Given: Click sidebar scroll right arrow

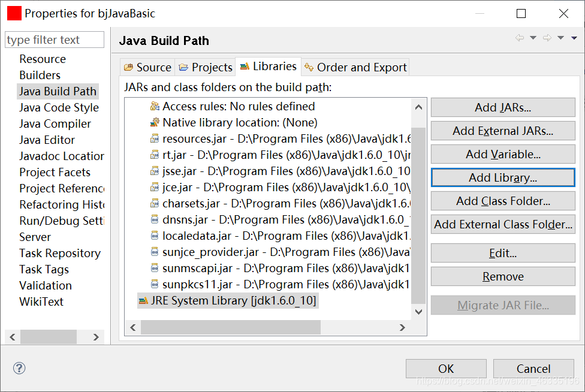Looking at the screenshot, I should [x=96, y=337].
